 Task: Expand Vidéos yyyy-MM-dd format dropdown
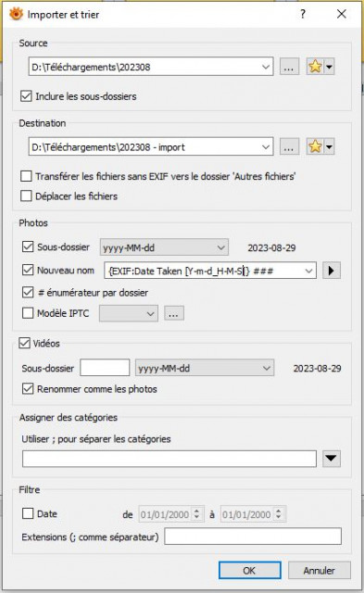coord(205,368)
